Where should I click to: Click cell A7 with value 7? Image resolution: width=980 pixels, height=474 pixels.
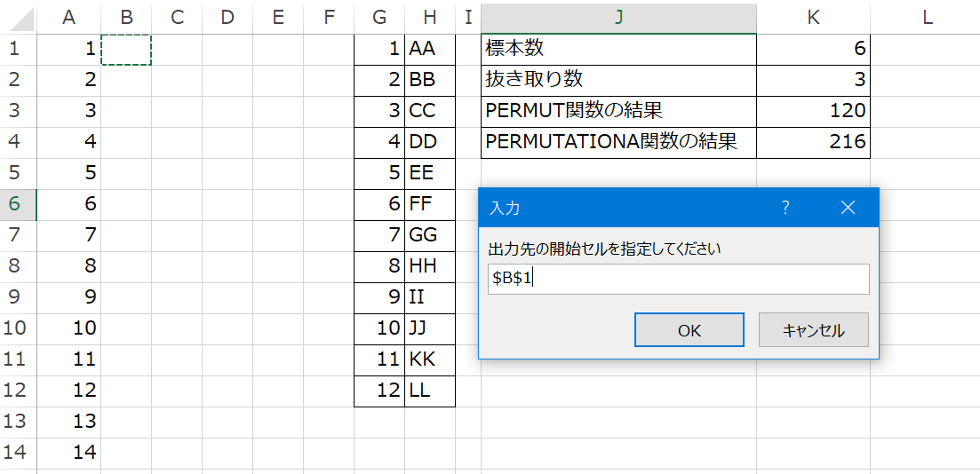click(68, 235)
